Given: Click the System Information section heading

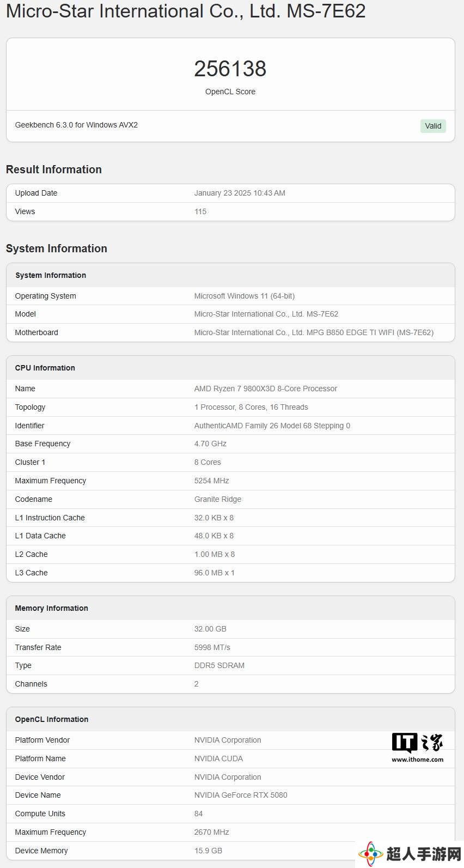Looking at the screenshot, I should click(x=57, y=248).
